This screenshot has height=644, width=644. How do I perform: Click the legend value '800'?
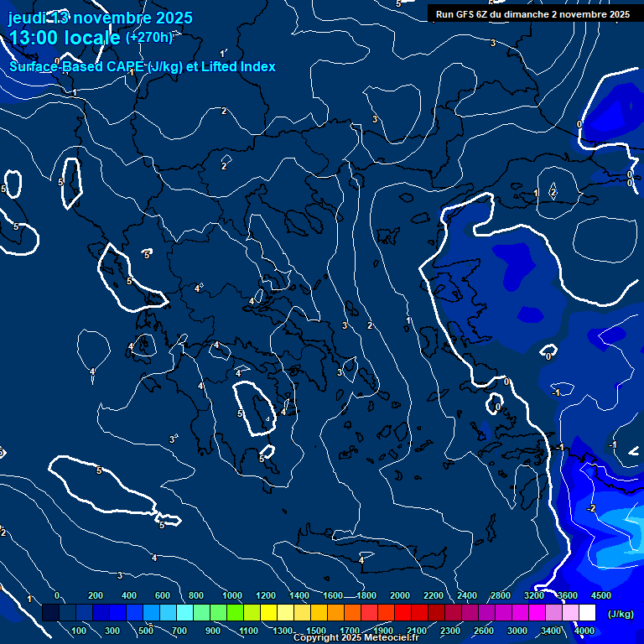click(196, 595)
